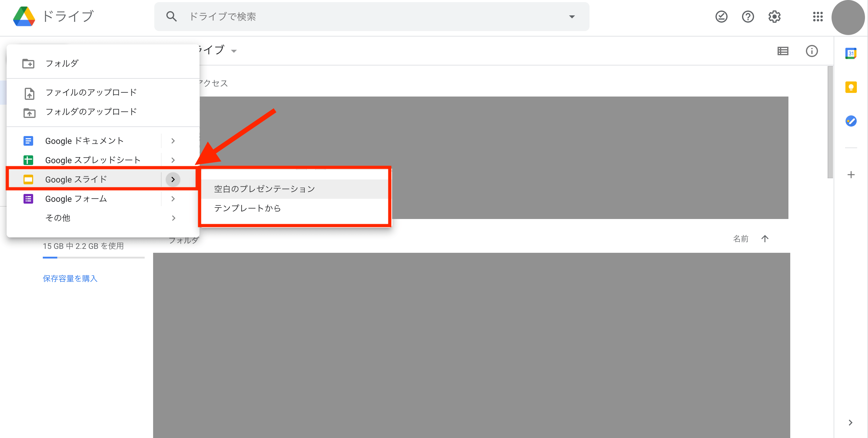Viewport: 868px width, 438px height.
Task: Open Google Keep side panel
Action: [851, 87]
